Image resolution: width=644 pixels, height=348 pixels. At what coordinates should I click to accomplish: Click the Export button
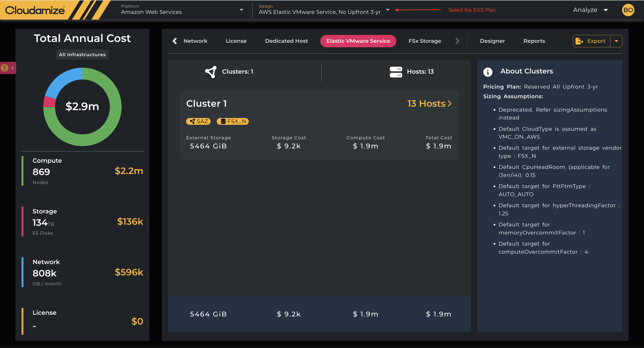pyautogui.click(x=591, y=41)
